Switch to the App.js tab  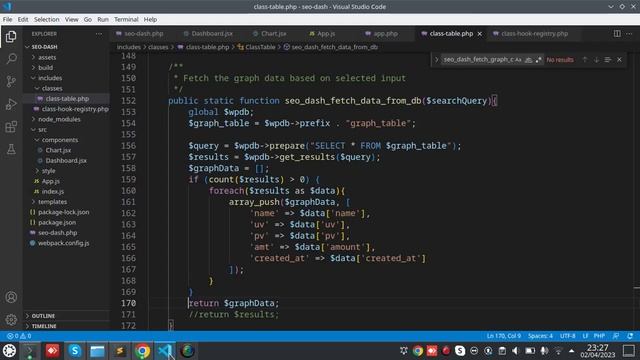tap(322, 34)
